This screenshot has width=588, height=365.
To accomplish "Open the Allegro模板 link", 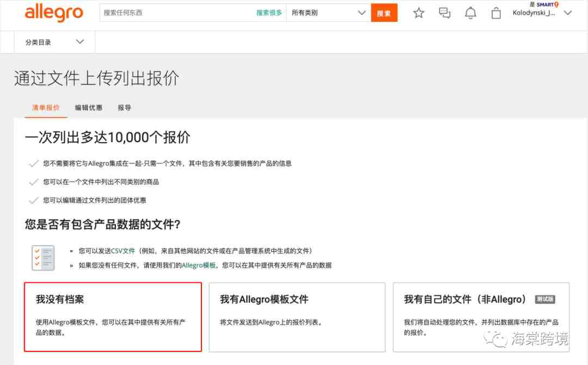I will click(x=198, y=265).
